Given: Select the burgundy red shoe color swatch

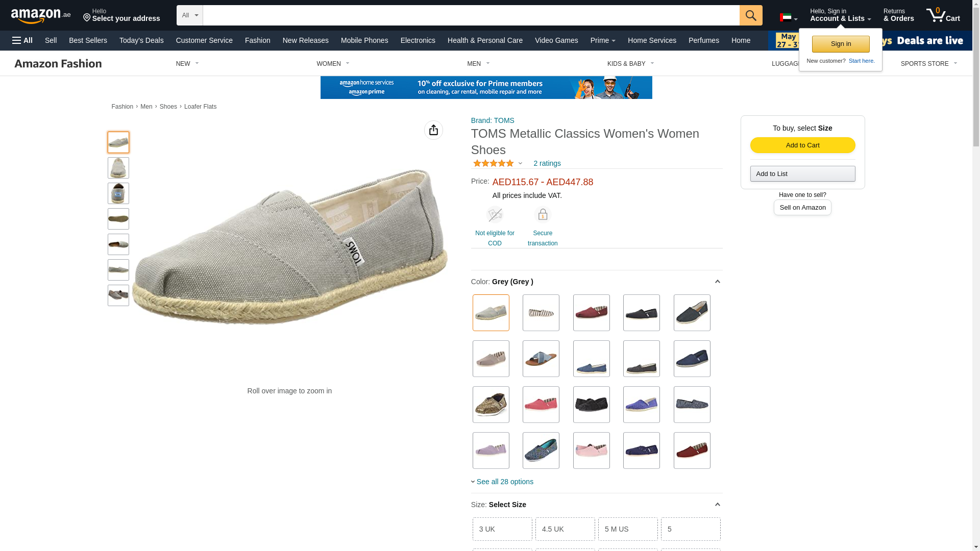Looking at the screenshot, I should (591, 313).
